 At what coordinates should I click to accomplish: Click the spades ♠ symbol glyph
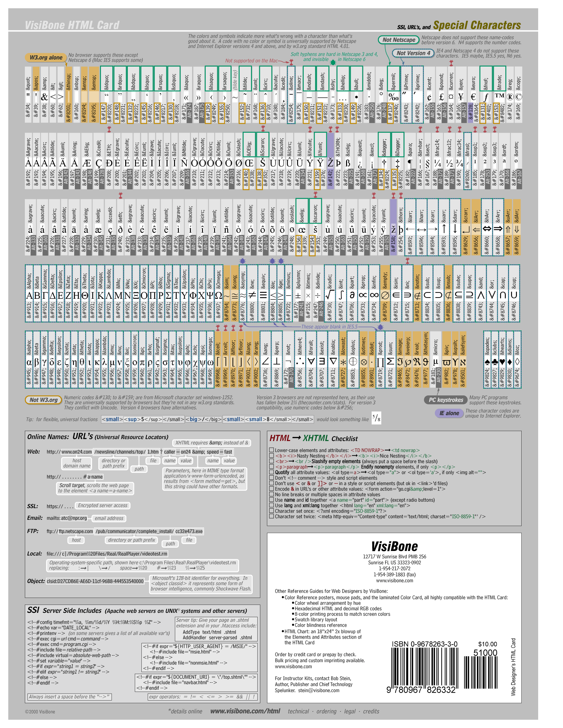coord(487,362)
